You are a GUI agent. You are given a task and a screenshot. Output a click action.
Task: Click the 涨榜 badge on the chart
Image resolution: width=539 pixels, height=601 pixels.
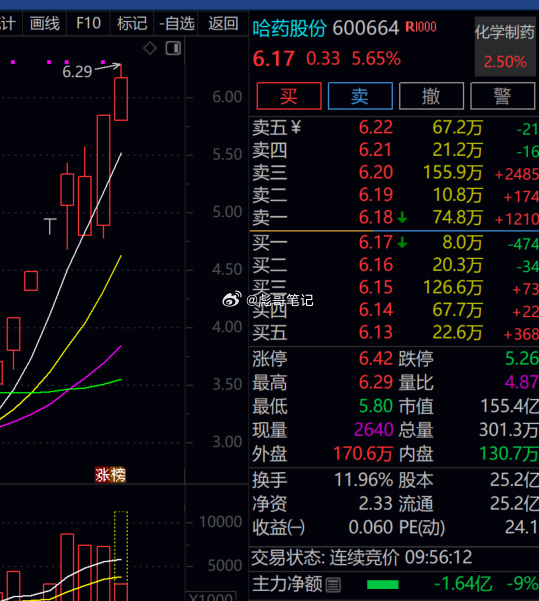[x=110, y=475]
